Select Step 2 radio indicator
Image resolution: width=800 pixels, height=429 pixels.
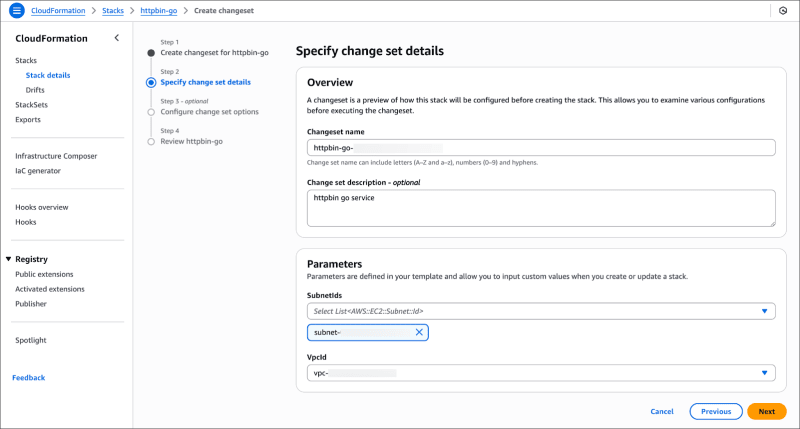[x=151, y=82]
